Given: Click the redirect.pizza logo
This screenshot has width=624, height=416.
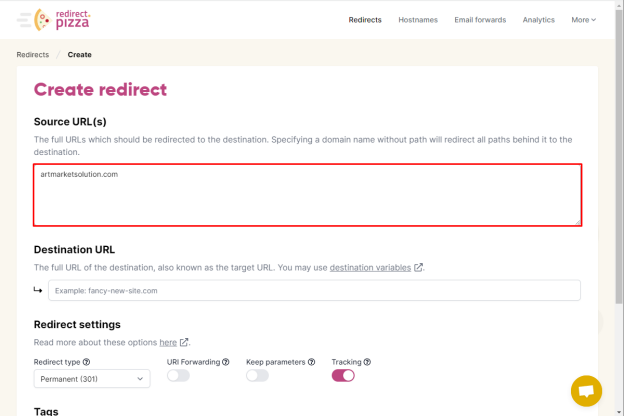Looking at the screenshot, I should (62, 20).
